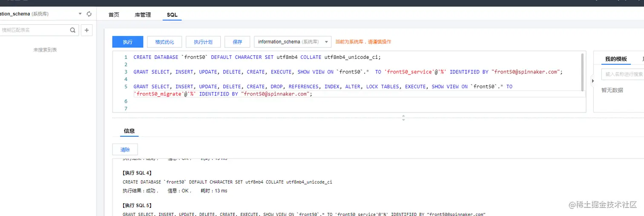
Task: Run the SQL with 执行 button
Action: 128,42
